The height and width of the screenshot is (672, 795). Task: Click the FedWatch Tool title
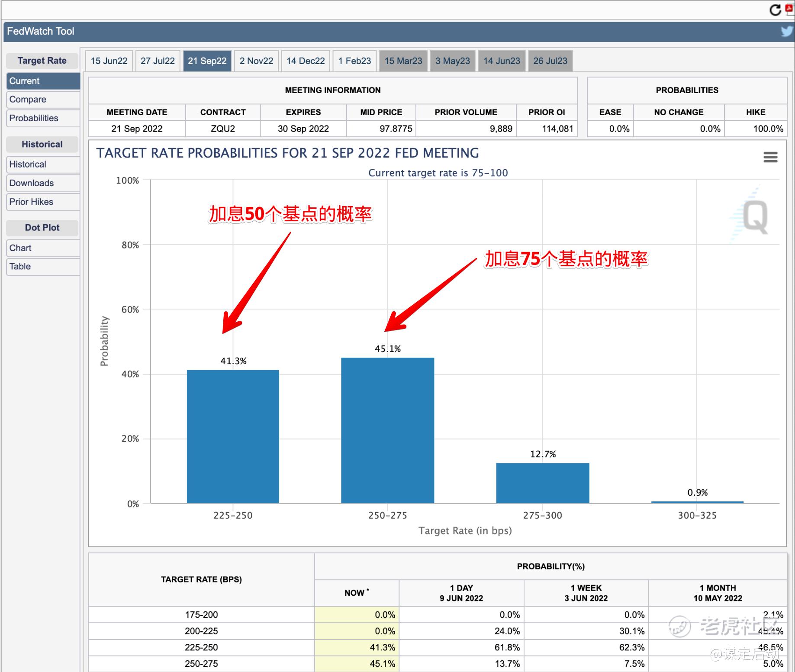[x=41, y=31]
